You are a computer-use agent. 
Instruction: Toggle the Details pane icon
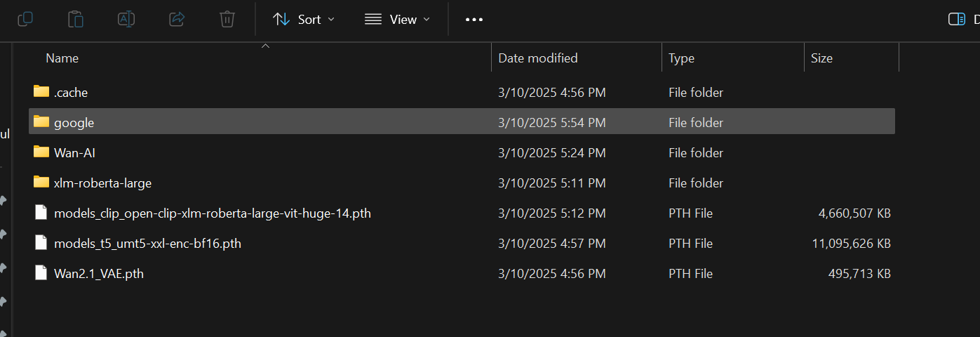click(956, 19)
